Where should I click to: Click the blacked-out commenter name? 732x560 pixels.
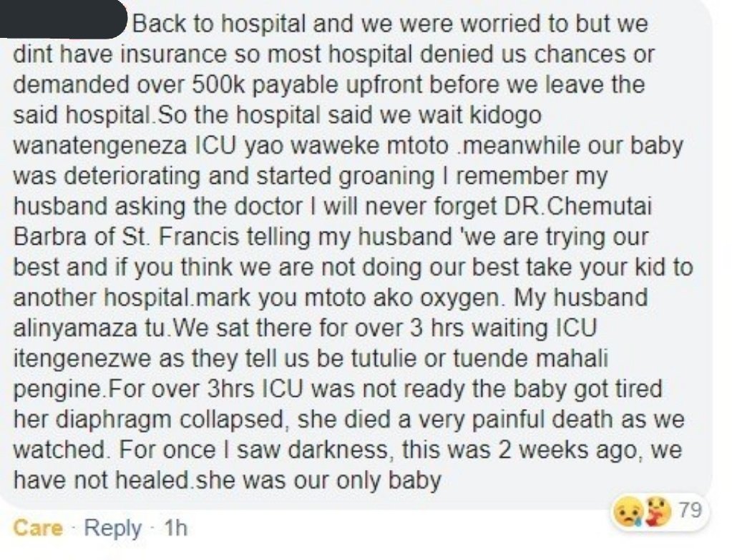[x=63, y=19]
